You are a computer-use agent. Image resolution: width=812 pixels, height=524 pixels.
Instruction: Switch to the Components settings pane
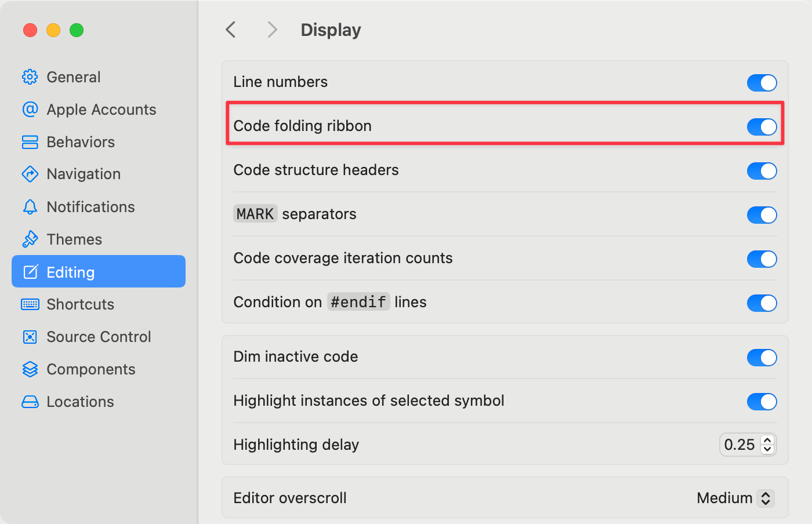tap(90, 369)
